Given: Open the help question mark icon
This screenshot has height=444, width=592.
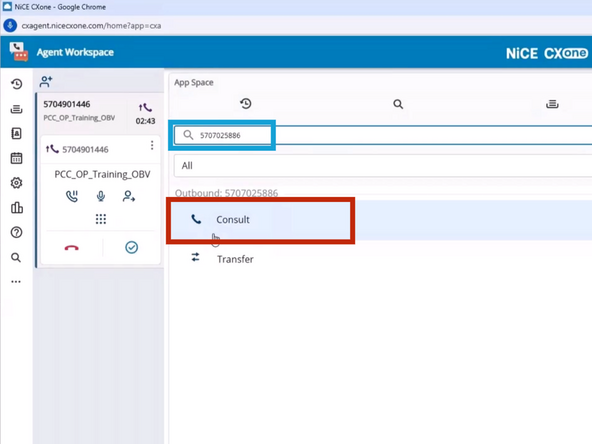Looking at the screenshot, I should (x=16, y=232).
